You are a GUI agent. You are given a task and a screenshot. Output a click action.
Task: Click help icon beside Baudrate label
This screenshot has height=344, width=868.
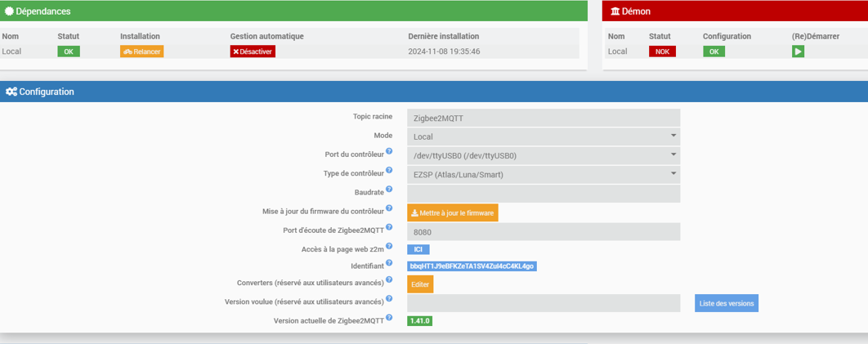[389, 189]
